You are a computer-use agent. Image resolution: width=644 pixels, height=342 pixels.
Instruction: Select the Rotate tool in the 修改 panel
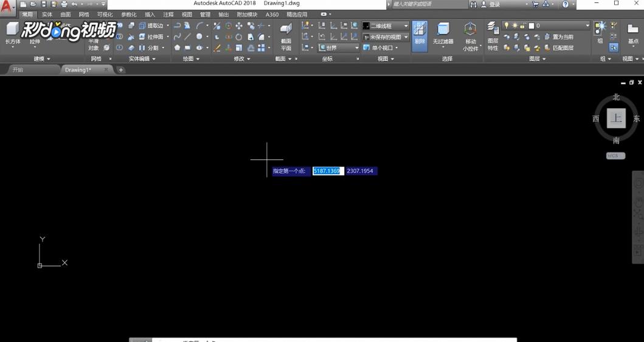(239, 37)
